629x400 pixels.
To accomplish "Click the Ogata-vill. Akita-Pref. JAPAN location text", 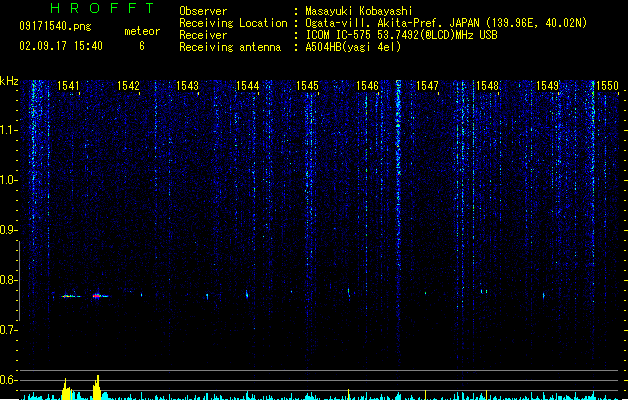I will click(x=393, y=23).
